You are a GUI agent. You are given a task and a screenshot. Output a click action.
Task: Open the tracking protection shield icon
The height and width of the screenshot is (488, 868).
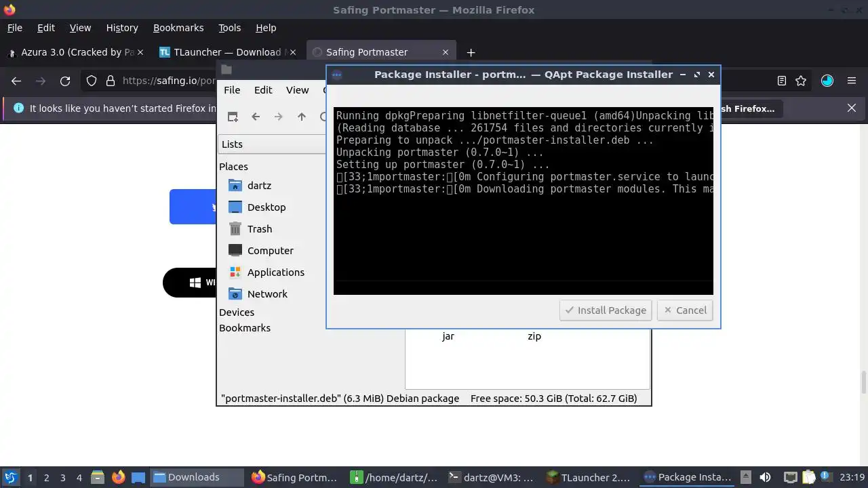click(92, 81)
